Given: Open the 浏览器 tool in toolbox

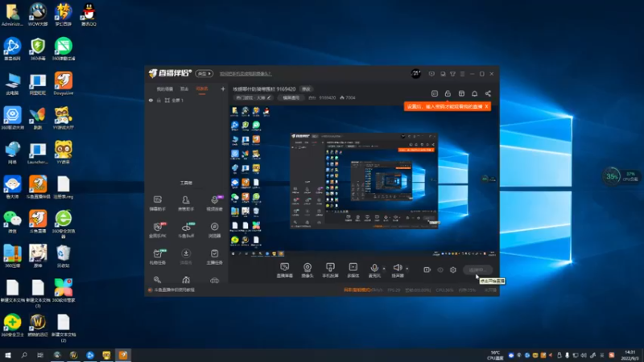Looking at the screenshot, I should coord(214,230).
